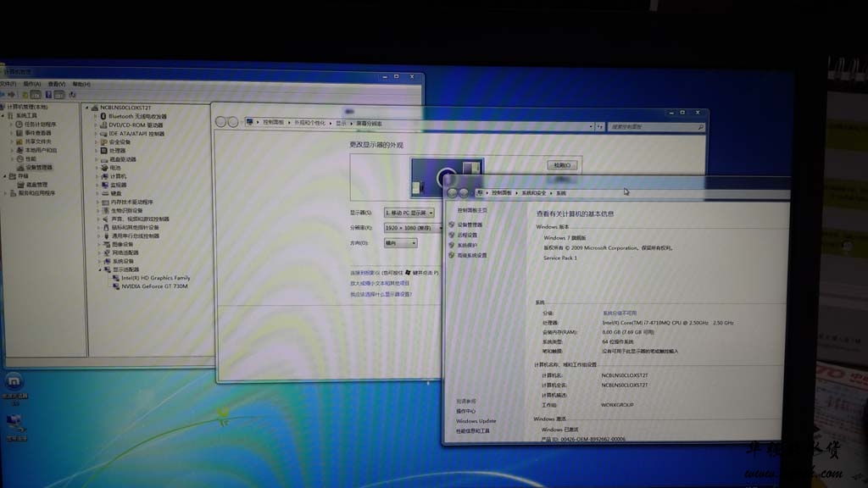Image resolution: width=868 pixels, height=488 pixels.
Task: Click 系统和安全 breadcrumb in System window
Action: 534,193
